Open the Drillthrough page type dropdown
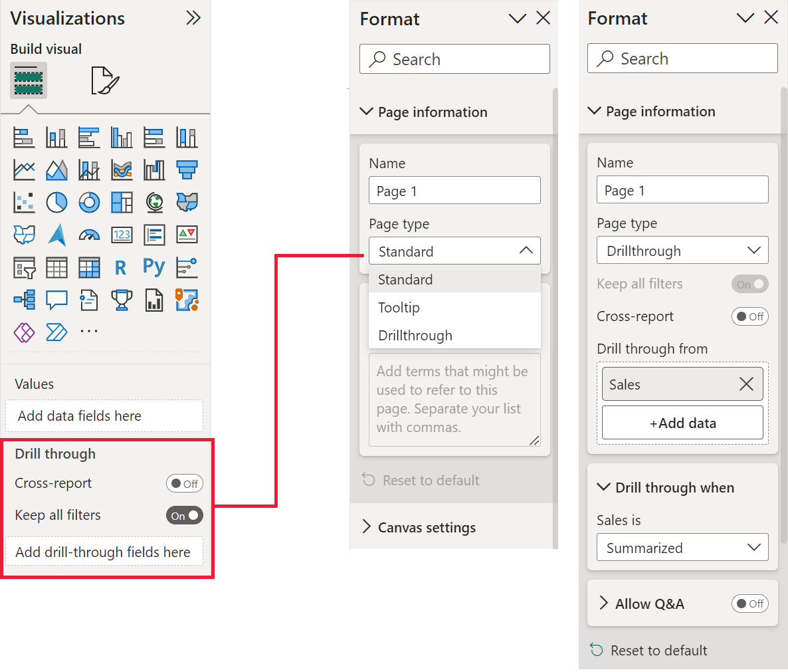 682,251
